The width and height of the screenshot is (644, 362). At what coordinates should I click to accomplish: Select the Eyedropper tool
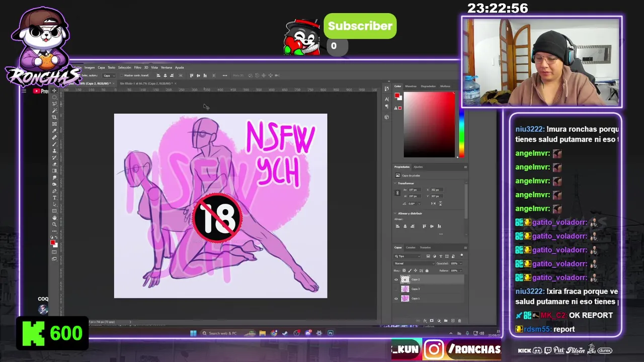(x=54, y=131)
